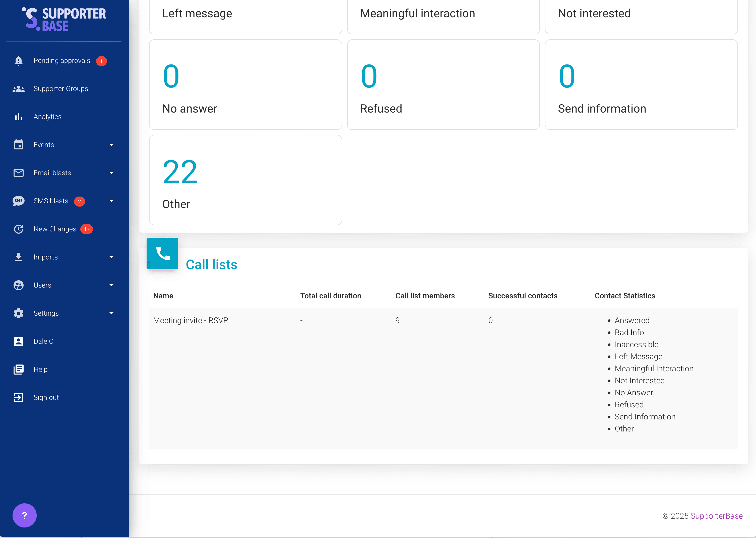Click the Pending approvals bell icon

click(19, 61)
